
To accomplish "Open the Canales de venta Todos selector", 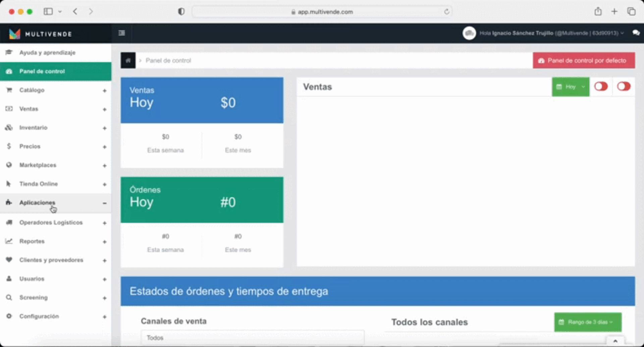I will [x=252, y=338].
